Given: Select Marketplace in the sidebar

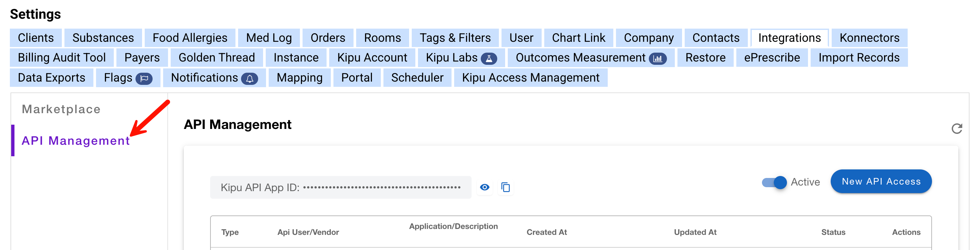Looking at the screenshot, I should pyautogui.click(x=61, y=109).
